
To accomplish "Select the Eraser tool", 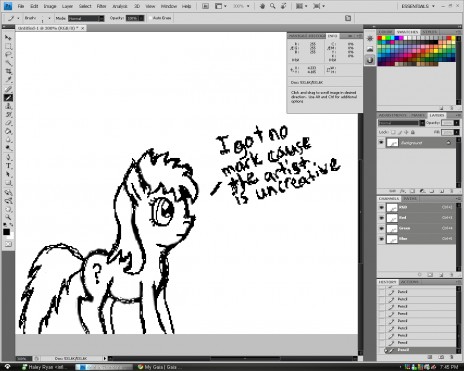I will pyautogui.click(x=8, y=123).
